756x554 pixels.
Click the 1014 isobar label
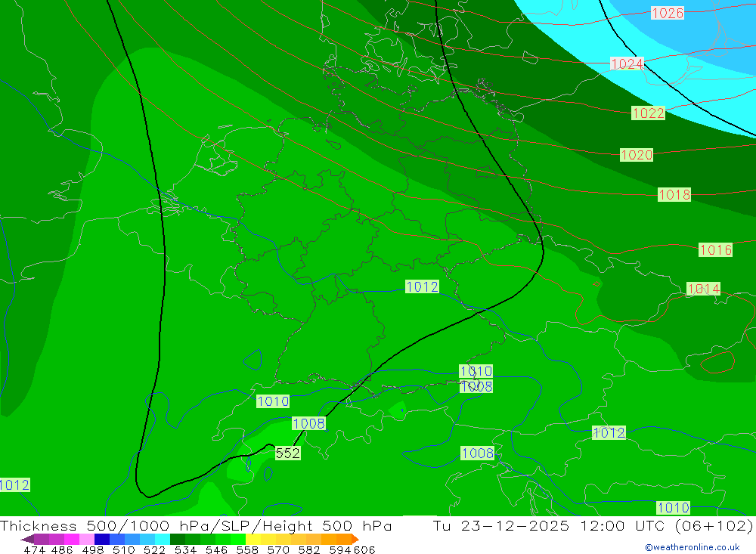[x=703, y=289]
